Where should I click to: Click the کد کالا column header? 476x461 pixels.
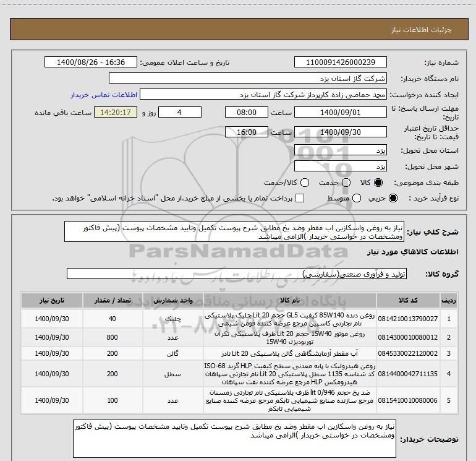pyautogui.click(x=408, y=300)
